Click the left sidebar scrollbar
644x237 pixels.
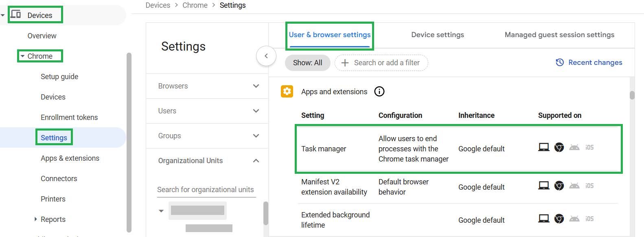129,142
